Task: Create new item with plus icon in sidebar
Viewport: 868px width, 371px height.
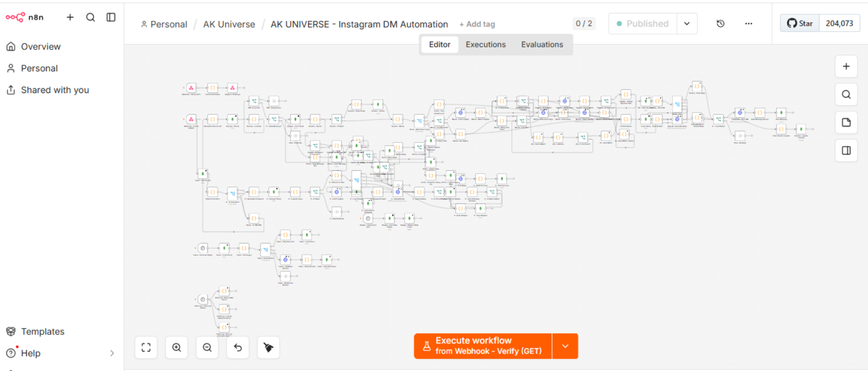Action: pos(70,17)
